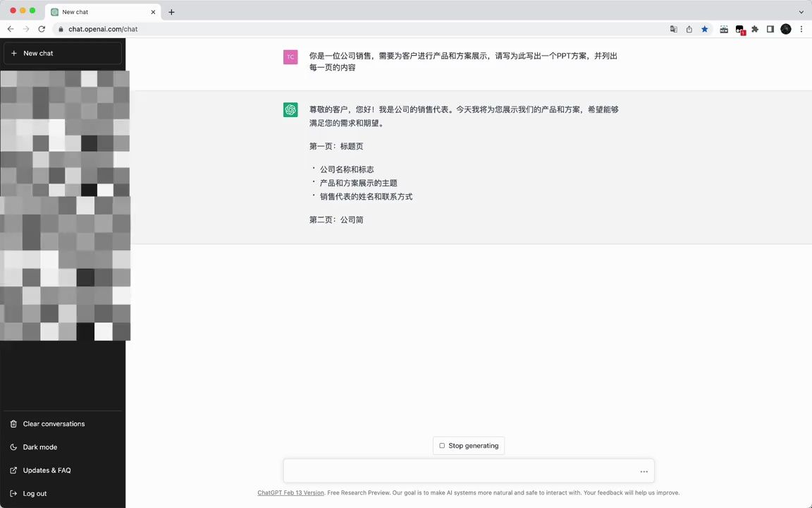The width and height of the screenshot is (812, 508).
Task: Click the browser profile avatar
Action: (786, 29)
